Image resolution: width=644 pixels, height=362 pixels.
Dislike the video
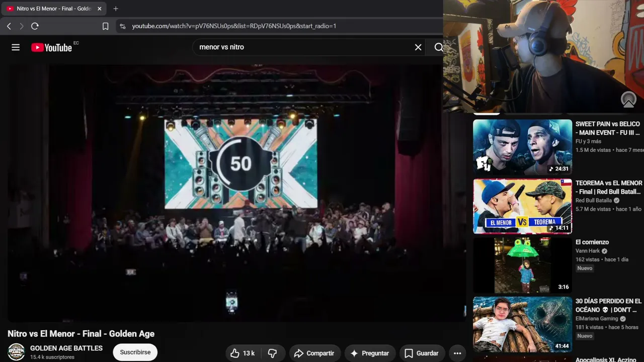click(x=272, y=353)
